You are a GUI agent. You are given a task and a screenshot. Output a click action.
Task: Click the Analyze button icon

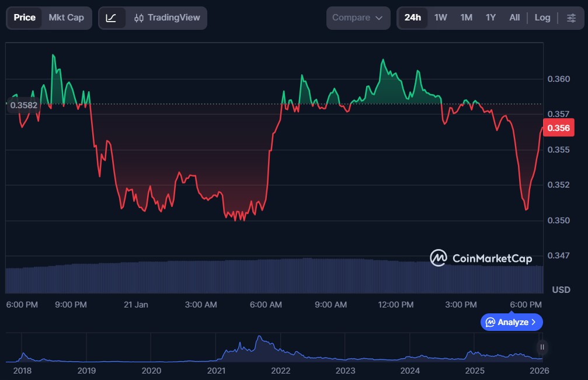coord(490,322)
